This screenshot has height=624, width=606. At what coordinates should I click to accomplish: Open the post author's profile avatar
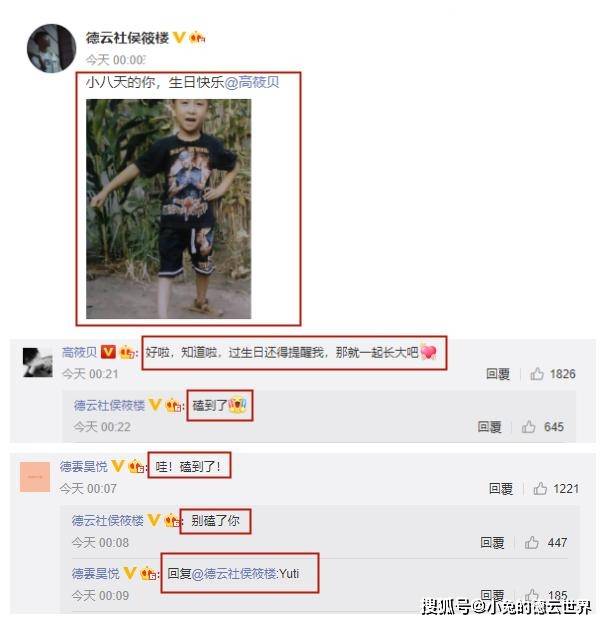(51, 48)
